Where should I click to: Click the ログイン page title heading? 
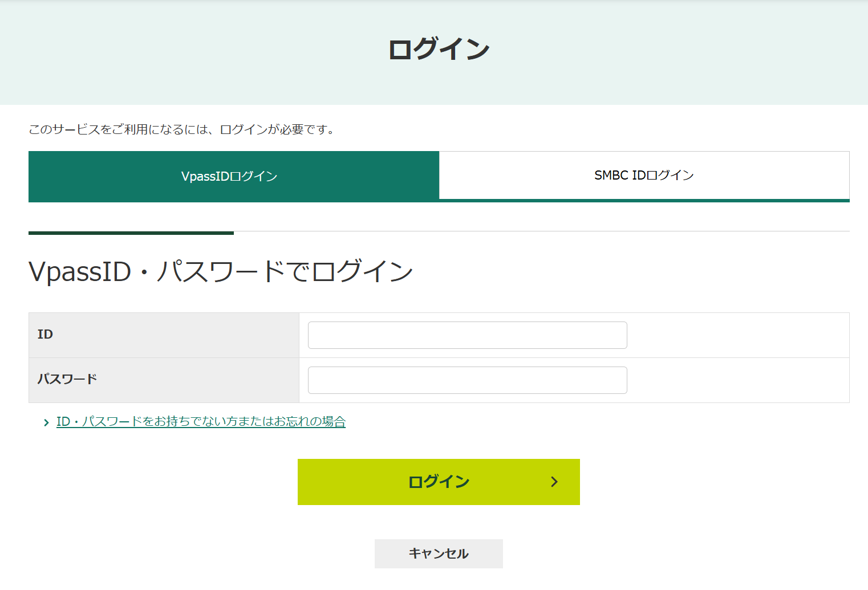[439, 49]
